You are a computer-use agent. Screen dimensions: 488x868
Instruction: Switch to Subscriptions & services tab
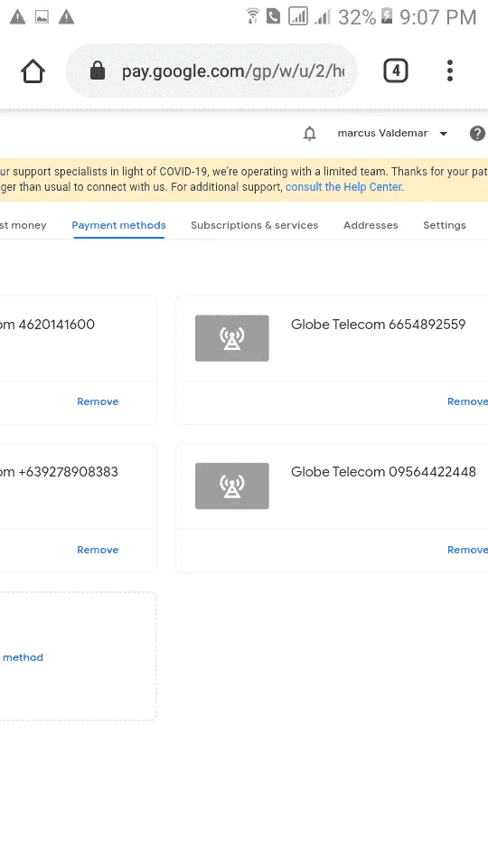coord(255,225)
